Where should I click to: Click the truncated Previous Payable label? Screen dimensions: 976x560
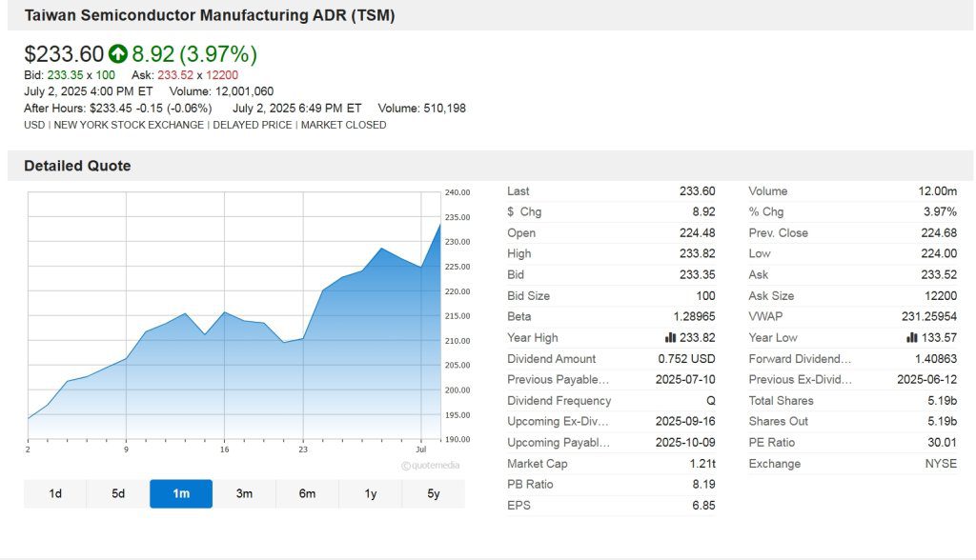[x=558, y=380]
